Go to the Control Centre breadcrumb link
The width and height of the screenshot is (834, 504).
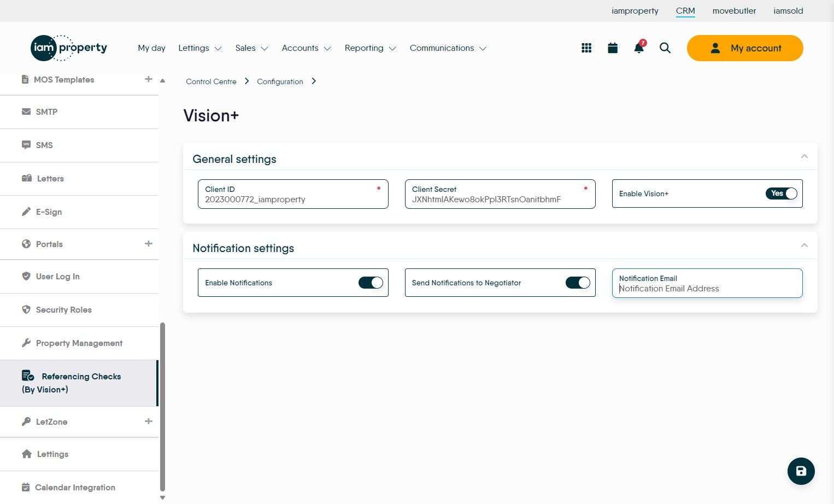(x=211, y=81)
